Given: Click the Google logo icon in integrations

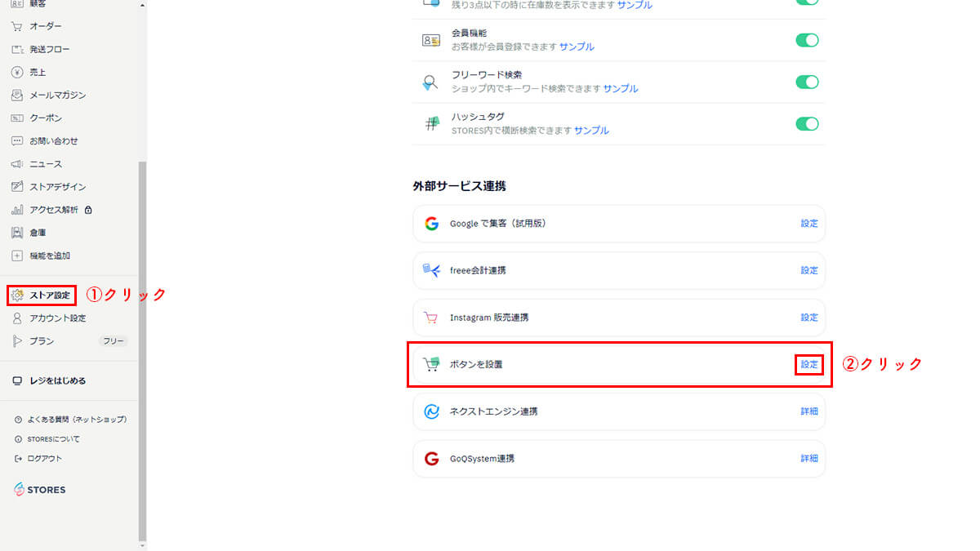Looking at the screenshot, I should point(432,224).
